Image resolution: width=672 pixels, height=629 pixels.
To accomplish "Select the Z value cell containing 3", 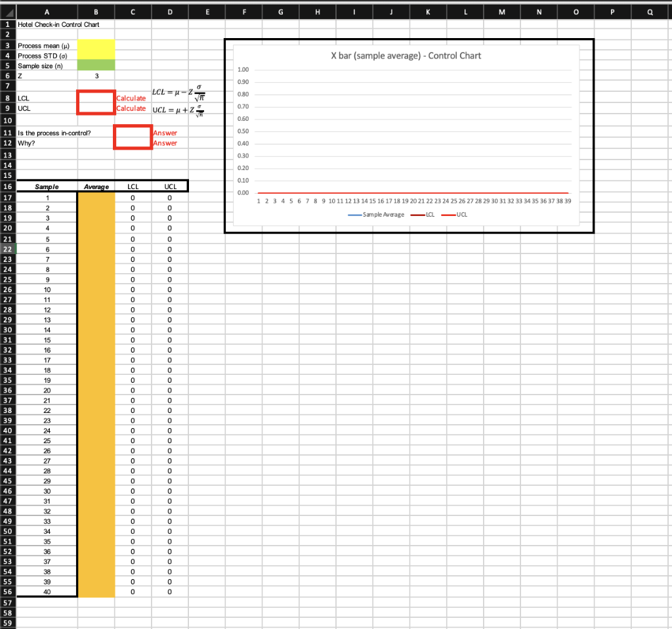I will (96, 76).
